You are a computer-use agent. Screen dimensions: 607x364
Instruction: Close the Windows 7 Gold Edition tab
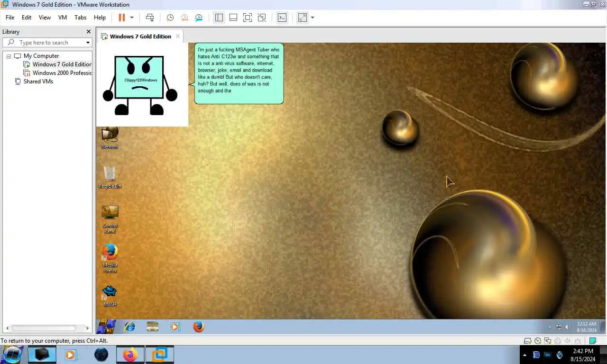(x=178, y=36)
